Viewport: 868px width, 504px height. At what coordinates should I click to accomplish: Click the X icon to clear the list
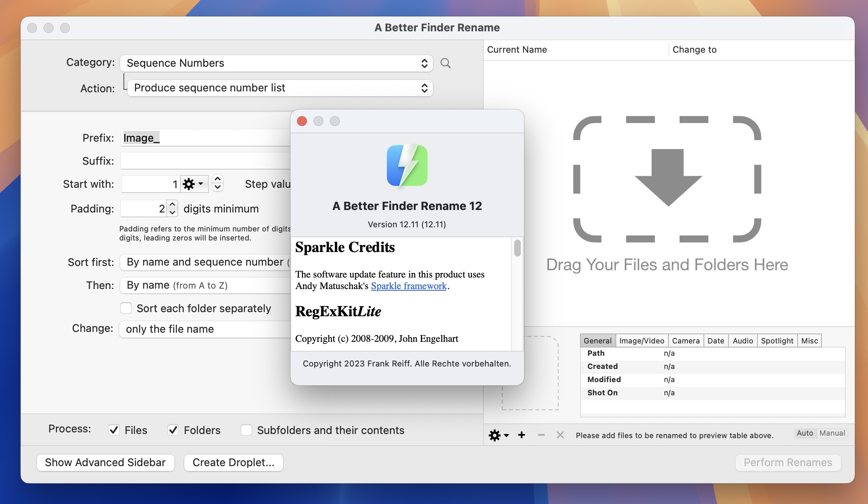click(x=560, y=435)
